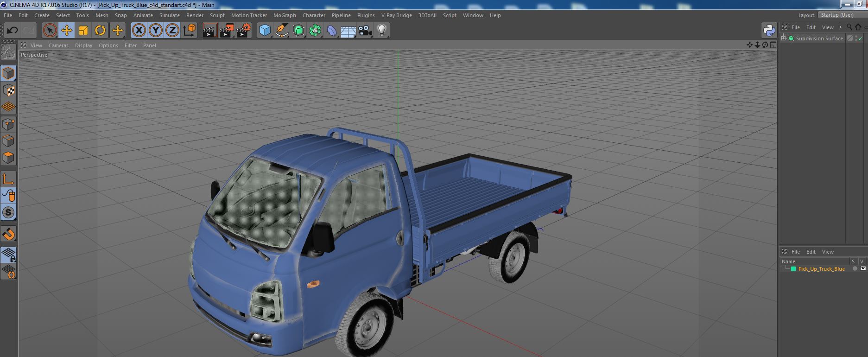Toggle X axis lock
Screen dimensions: 868x357
pyautogui.click(x=139, y=31)
